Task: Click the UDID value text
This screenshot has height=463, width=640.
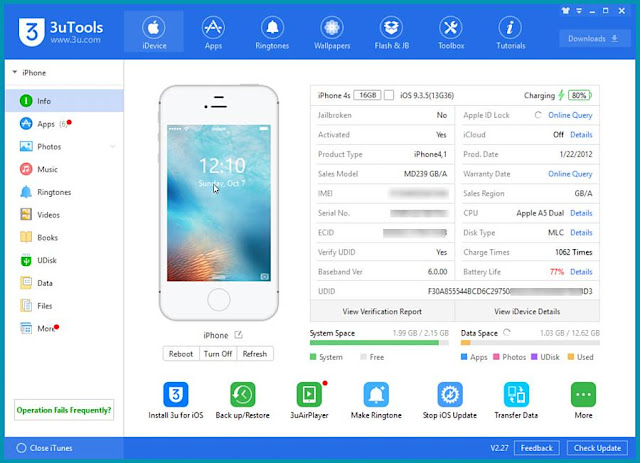Action: 510,291
